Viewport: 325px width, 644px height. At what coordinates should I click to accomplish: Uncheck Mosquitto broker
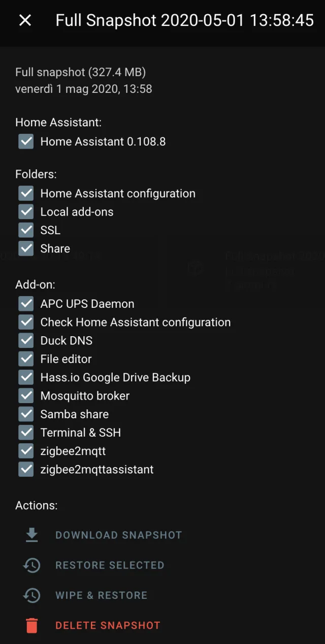tap(25, 396)
